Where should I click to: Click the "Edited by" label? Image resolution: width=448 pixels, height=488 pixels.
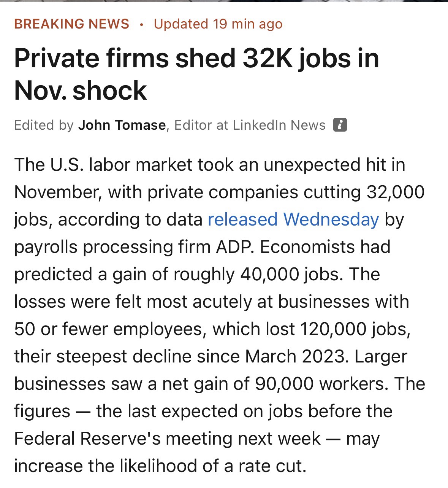pyautogui.click(x=44, y=125)
